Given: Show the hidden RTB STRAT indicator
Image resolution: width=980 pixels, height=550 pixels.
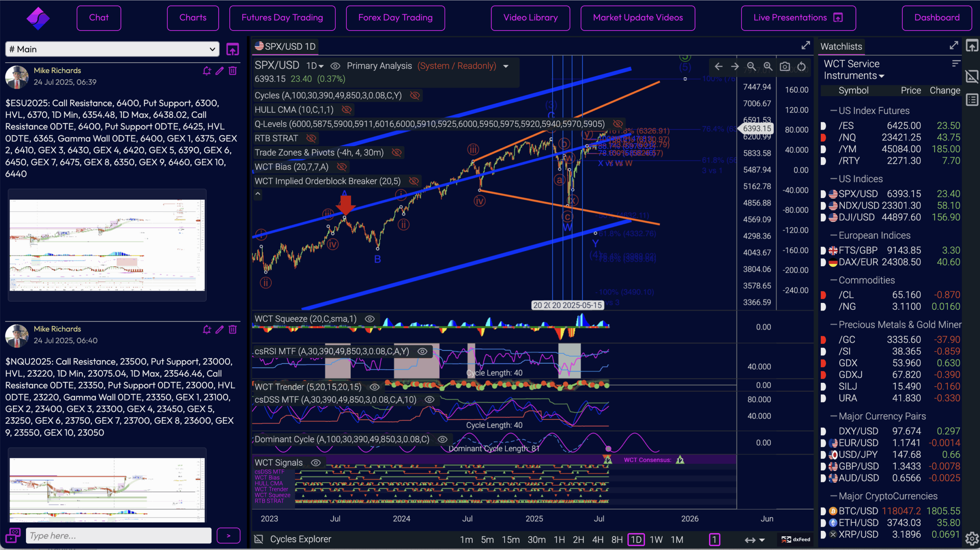Looking at the screenshot, I should pos(311,138).
